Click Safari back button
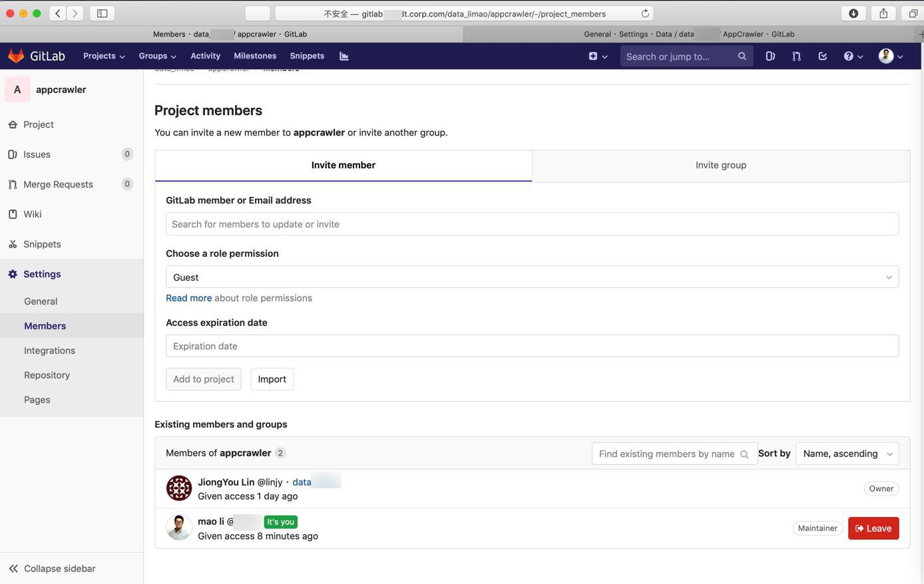 (x=58, y=13)
